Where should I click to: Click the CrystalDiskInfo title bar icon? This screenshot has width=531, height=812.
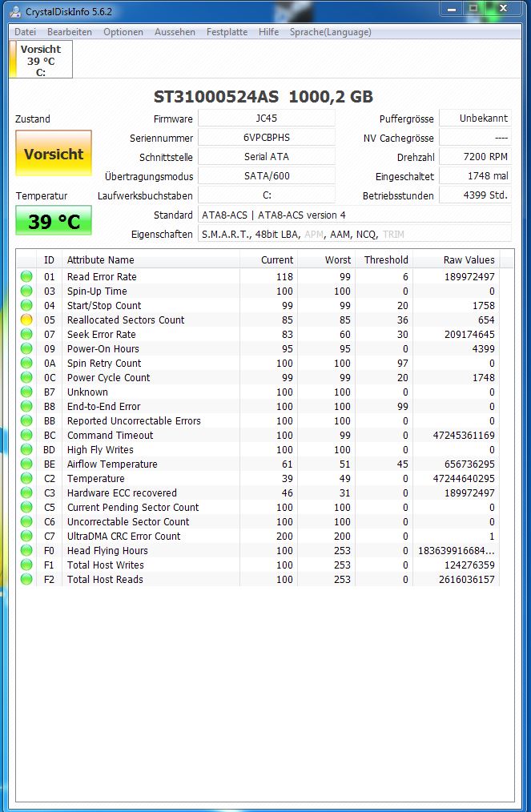pos(16,11)
